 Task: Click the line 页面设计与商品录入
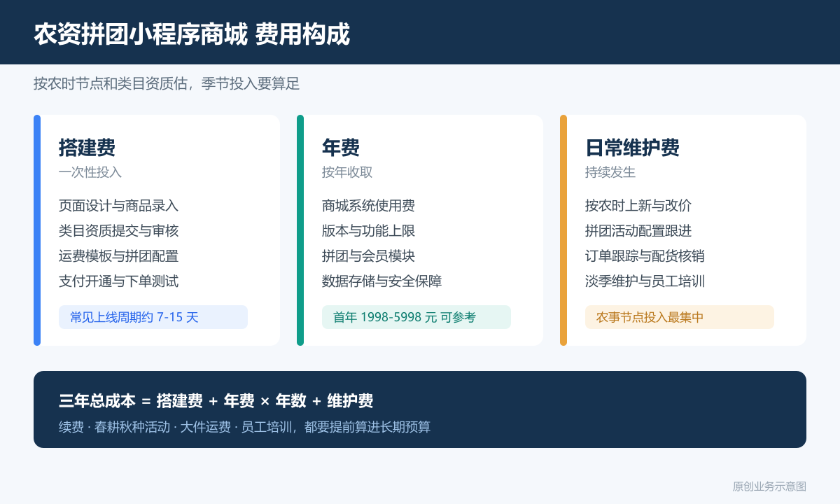119,206
